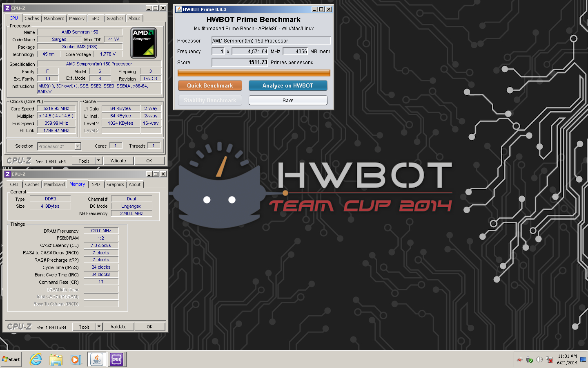Click the 4,571.64 MHz frequency field

click(x=250, y=51)
